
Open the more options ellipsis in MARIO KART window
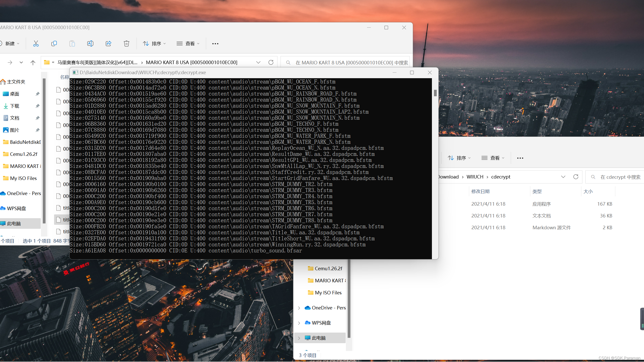(215, 44)
